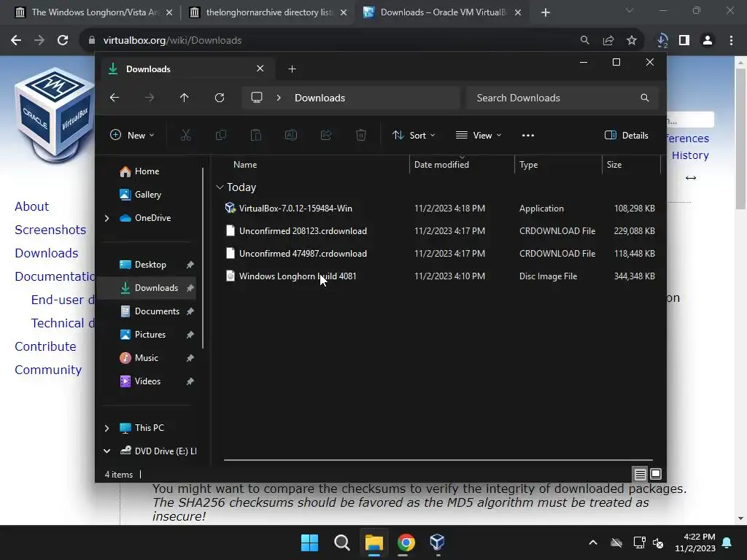
Task: Open Chrome tab search dropdown arrow
Action: [630, 10]
